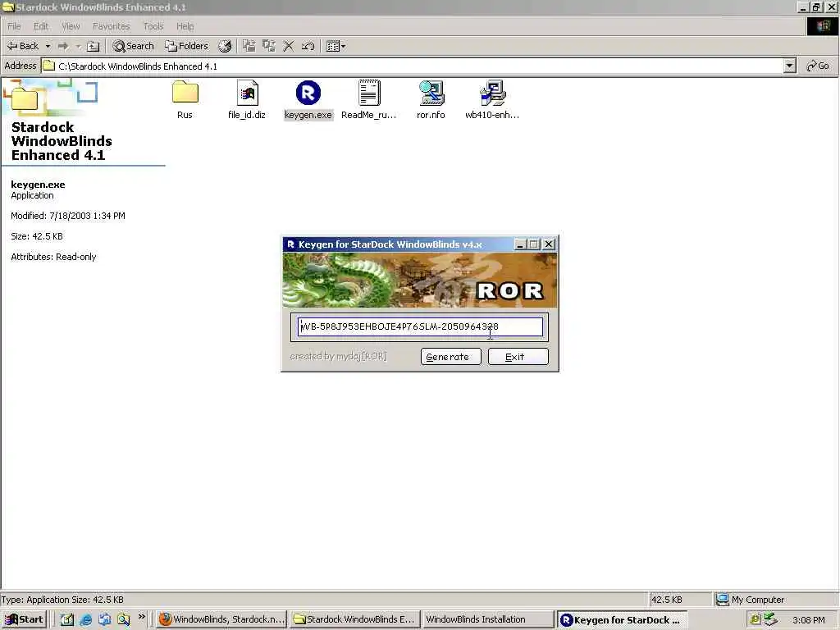Screen dimensions: 840x630
Task: Click the Windows logo throbber icon
Action: (822, 26)
